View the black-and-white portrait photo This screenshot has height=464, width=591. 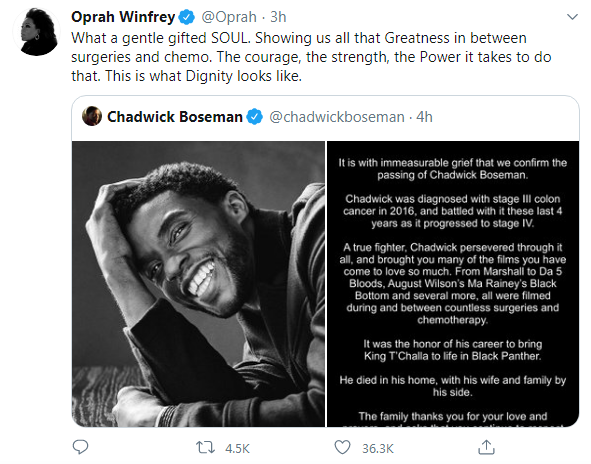(198, 284)
